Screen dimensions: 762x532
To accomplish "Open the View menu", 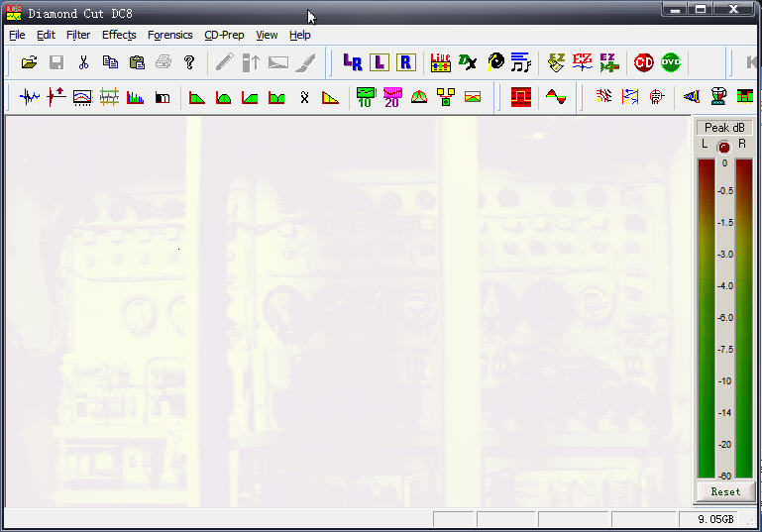I will pyautogui.click(x=267, y=35).
